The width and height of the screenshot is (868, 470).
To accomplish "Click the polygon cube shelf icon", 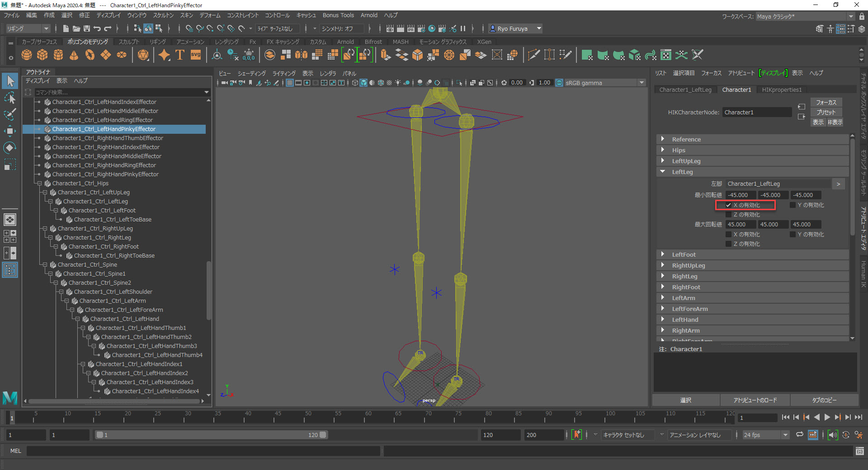I will 42,55.
